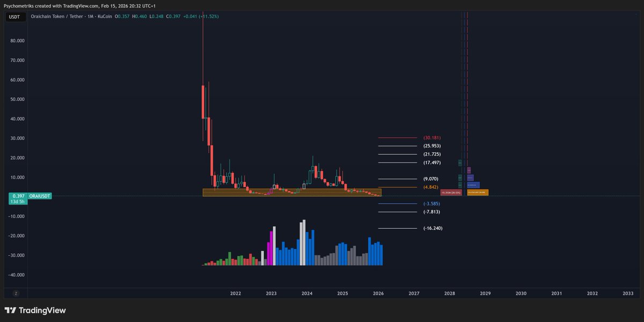This screenshot has height=322, width=644.
Task: Click the 50.000 price axis label
Action: (17, 99)
